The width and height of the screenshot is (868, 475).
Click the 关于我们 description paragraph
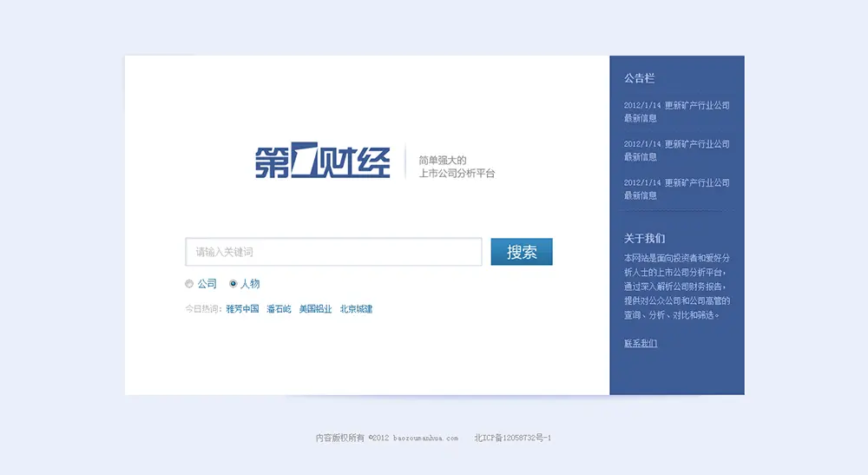(x=676, y=287)
